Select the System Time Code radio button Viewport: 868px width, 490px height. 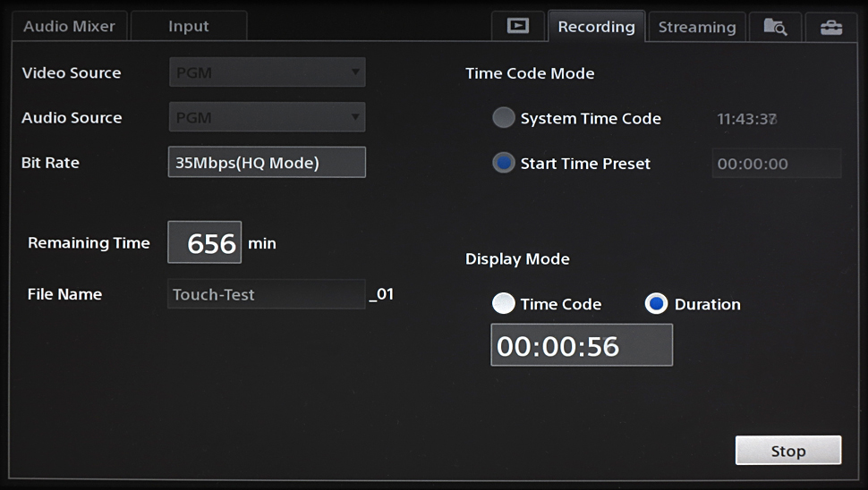(x=504, y=118)
